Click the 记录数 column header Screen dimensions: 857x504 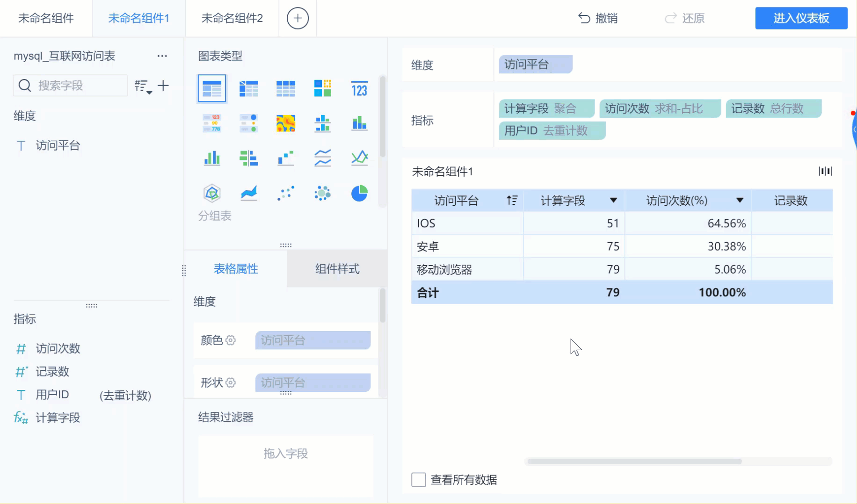(791, 201)
